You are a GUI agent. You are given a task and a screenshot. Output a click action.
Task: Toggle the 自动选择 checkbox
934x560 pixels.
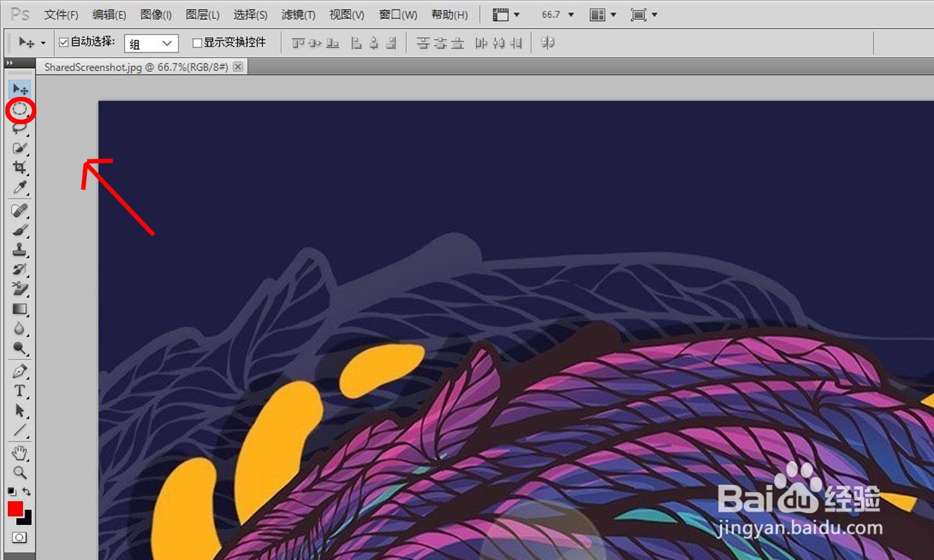[x=64, y=42]
